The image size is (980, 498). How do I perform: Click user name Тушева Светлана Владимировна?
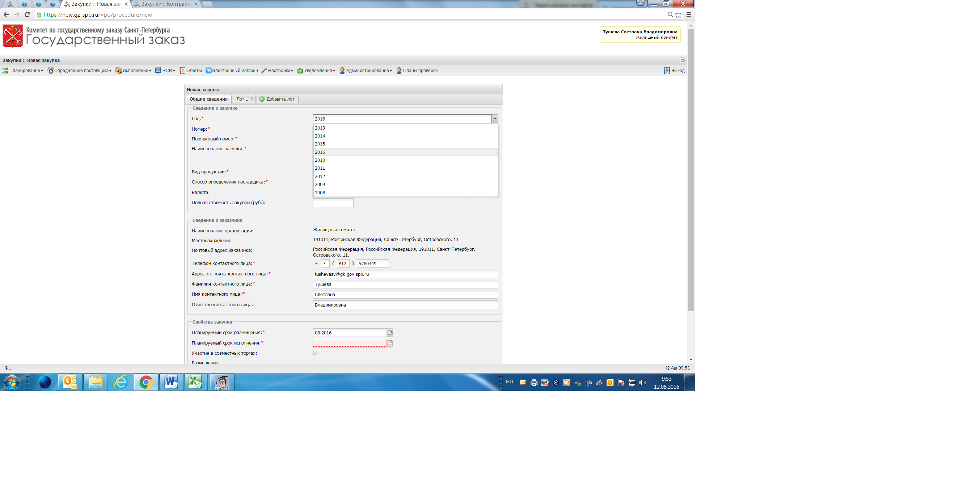640,32
